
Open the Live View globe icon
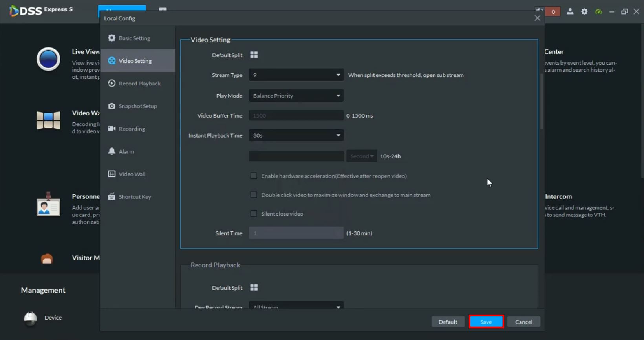(48, 59)
